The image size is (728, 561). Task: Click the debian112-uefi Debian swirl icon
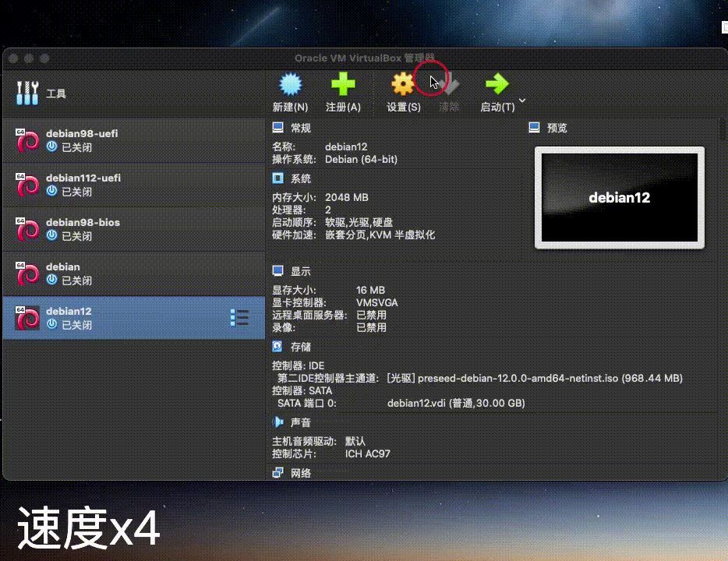(x=27, y=185)
